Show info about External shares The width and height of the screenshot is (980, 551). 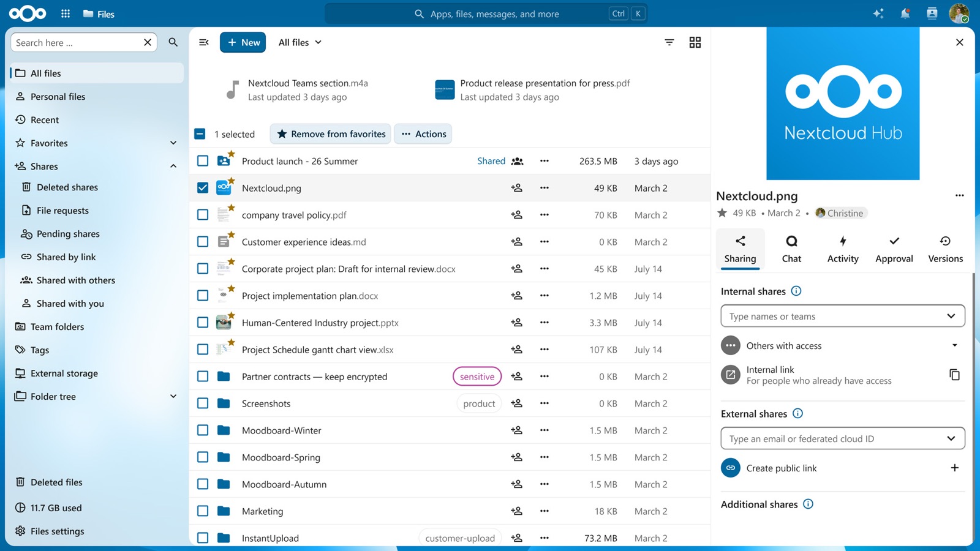click(x=797, y=414)
